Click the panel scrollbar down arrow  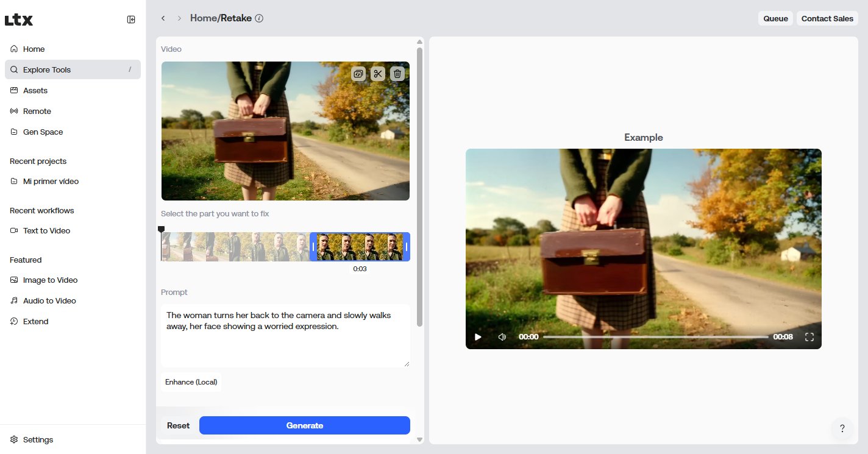[x=419, y=439]
